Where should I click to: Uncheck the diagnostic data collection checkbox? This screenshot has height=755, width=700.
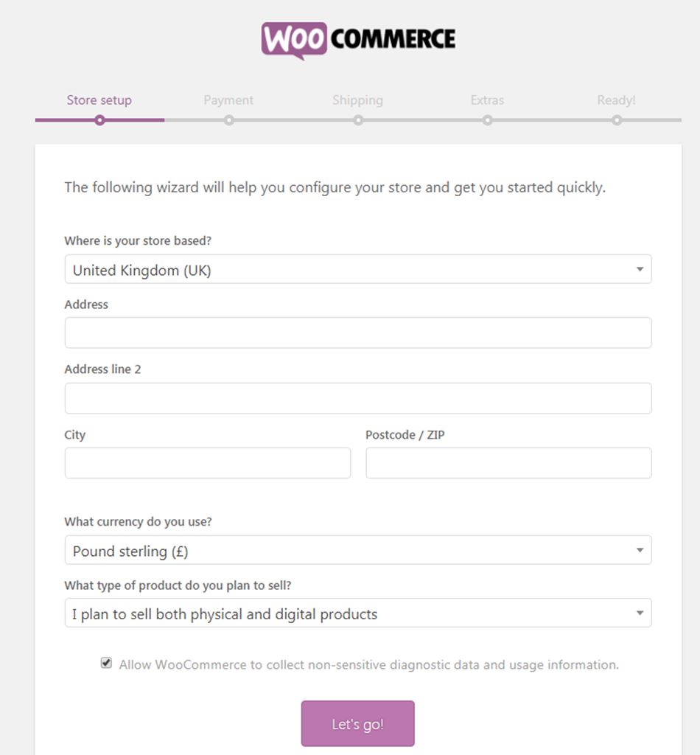point(107,664)
